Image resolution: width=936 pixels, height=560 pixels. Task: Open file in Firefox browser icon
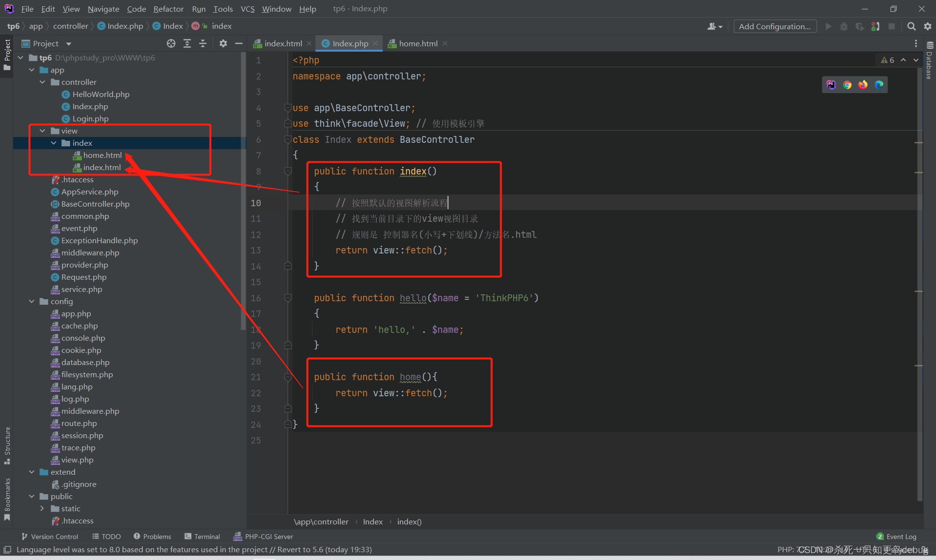tap(863, 85)
